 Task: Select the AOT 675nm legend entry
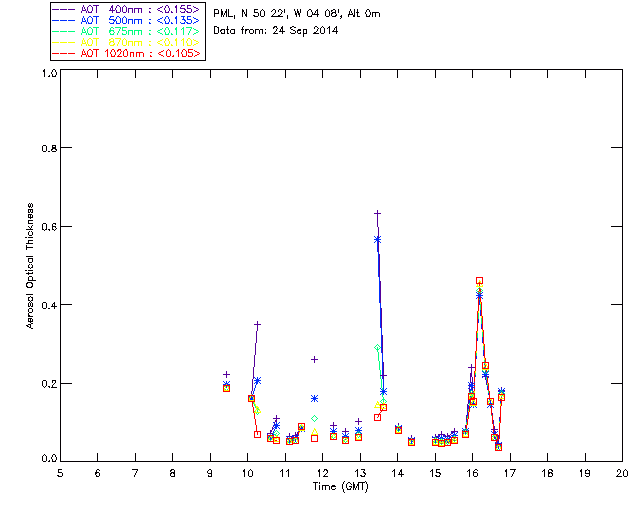click(x=127, y=31)
